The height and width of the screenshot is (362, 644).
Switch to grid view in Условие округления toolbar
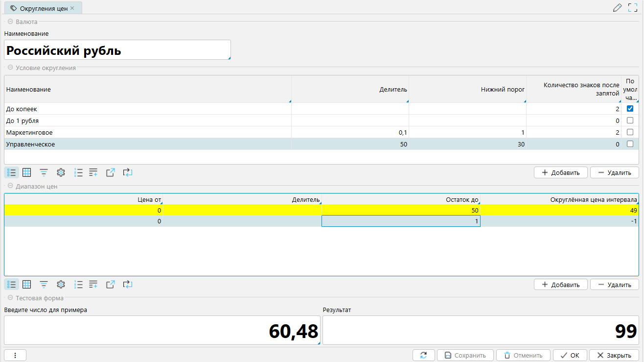(27, 172)
